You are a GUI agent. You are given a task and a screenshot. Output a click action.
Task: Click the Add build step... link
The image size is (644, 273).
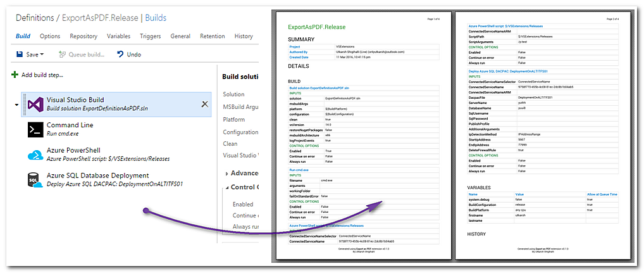click(42, 75)
